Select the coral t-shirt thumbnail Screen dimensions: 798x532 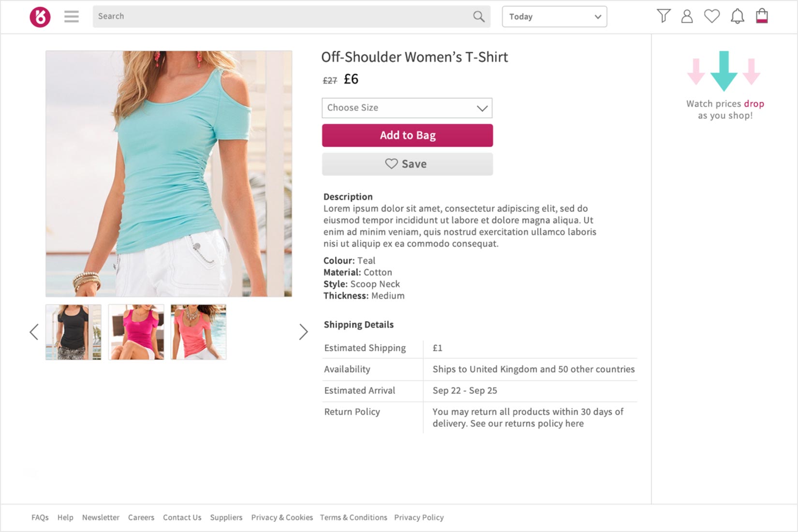coord(198,332)
